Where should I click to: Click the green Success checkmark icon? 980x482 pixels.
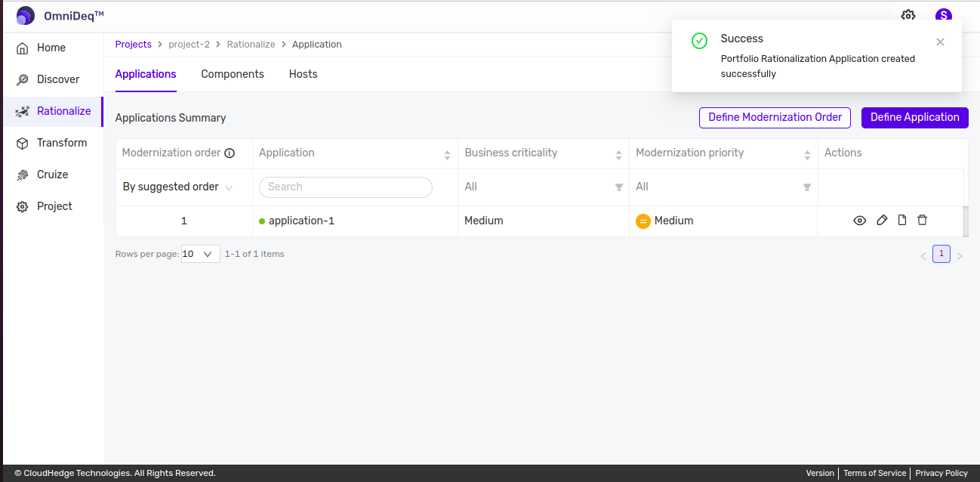coord(699,41)
